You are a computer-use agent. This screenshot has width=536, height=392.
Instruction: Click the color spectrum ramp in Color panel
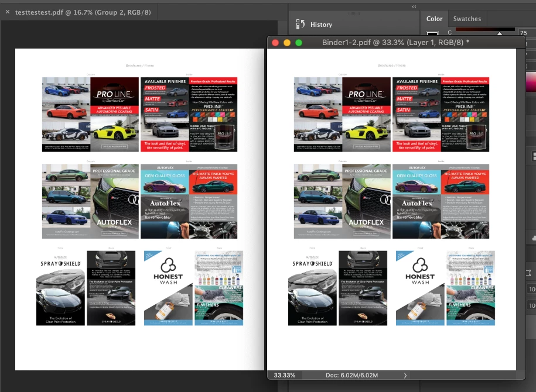[531, 82]
